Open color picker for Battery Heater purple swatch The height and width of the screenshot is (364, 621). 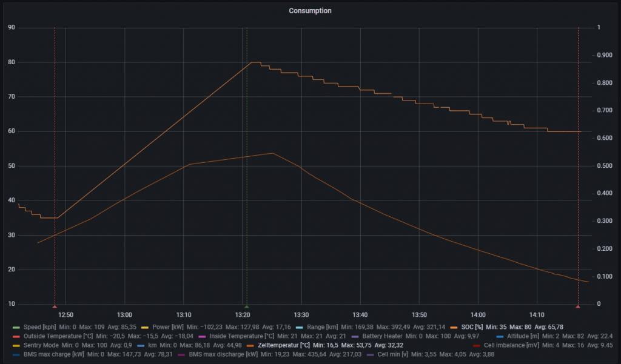point(355,337)
